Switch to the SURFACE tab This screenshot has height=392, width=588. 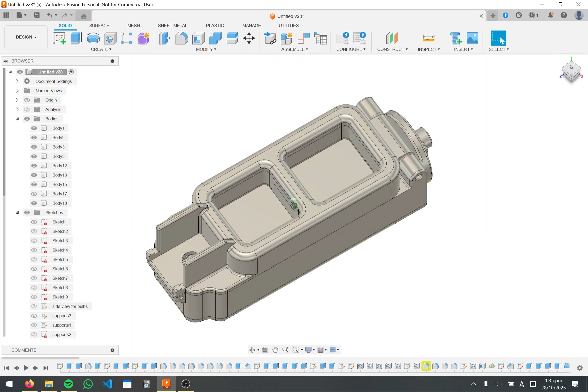coord(99,26)
